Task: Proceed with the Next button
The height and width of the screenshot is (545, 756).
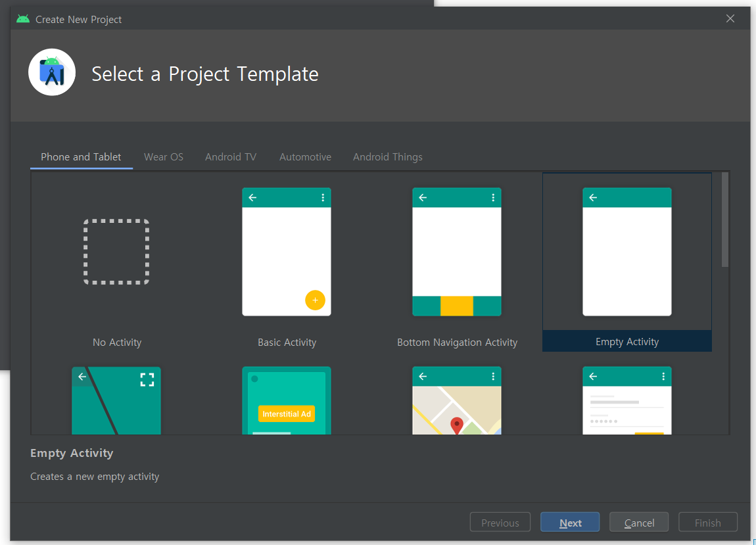Action: tap(570, 523)
